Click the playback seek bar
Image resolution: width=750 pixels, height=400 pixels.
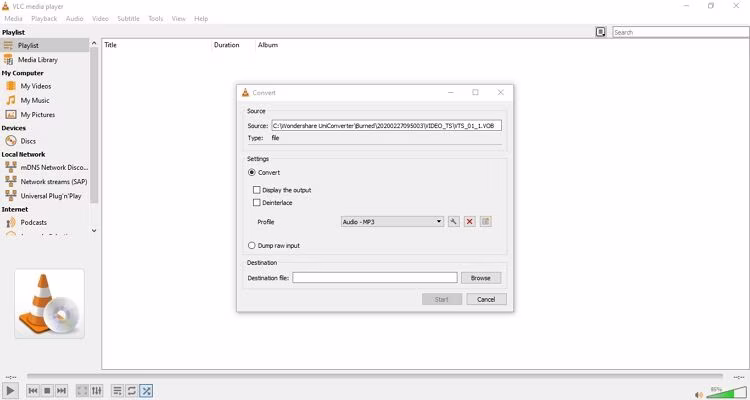[375, 377]
